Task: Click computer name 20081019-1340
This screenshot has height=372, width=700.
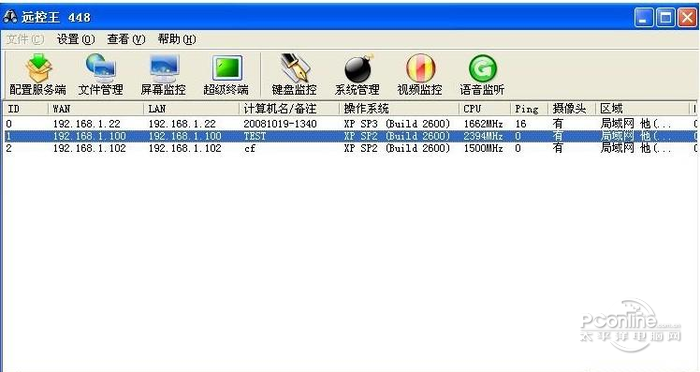Action: pyautogui.click(x=280, y=124)
